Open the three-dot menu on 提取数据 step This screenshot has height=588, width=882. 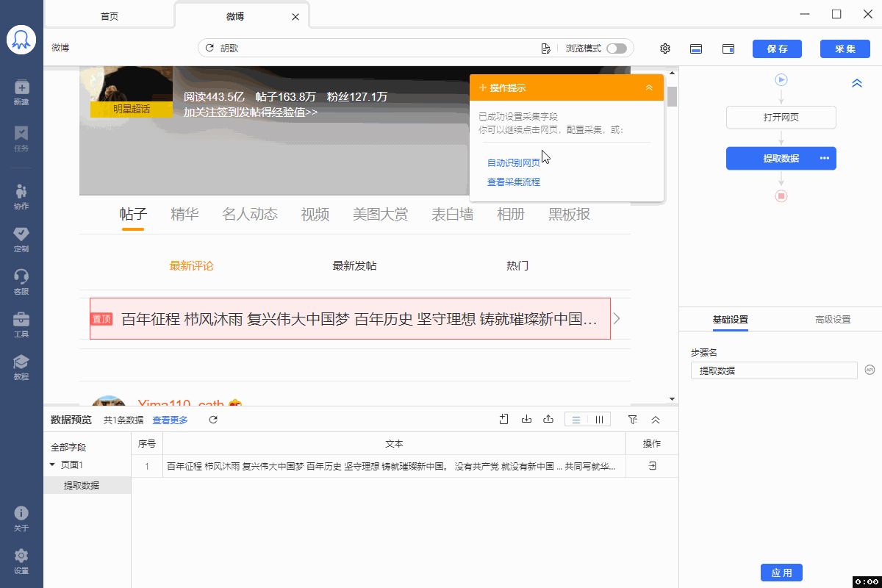825,159
